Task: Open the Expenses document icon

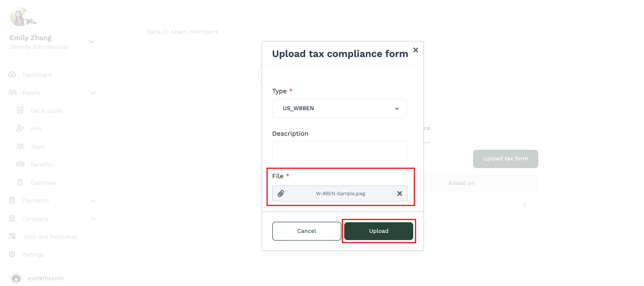Action: 20,182
